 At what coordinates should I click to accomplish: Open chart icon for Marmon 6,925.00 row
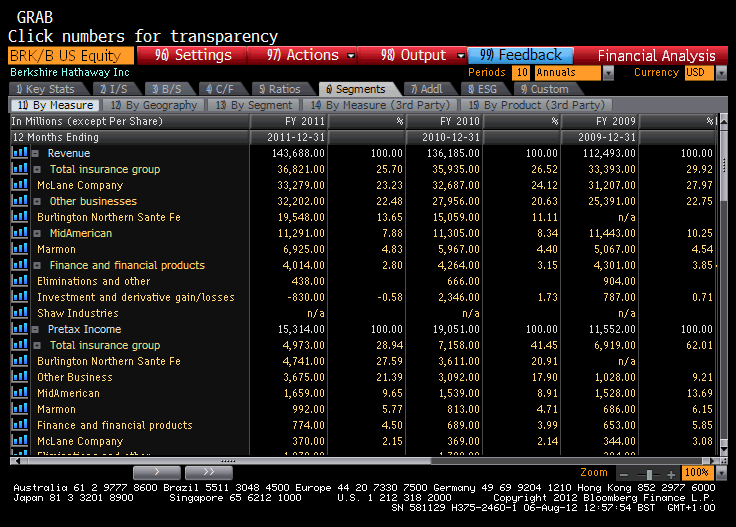pyautogui.click(x=20, y=248)
